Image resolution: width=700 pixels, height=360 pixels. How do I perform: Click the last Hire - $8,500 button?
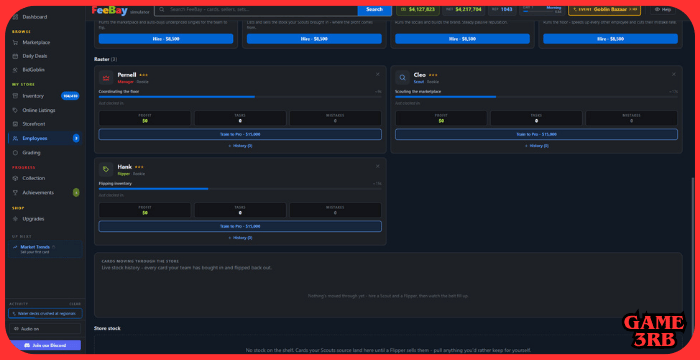click(x=610, y=39)
